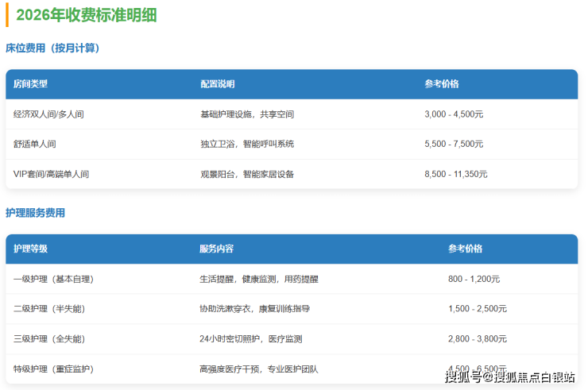Image resolution: width=588 pixels, height=390 pixels.
Task: Click the 房间类型 column header
Action: click(31, 84)
